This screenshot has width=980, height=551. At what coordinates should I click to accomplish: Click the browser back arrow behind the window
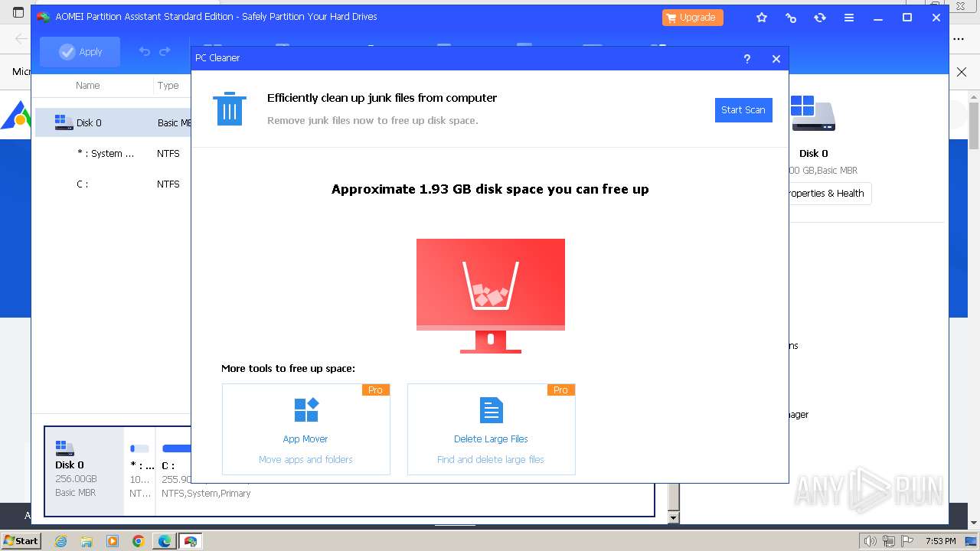tap(21, 38)
